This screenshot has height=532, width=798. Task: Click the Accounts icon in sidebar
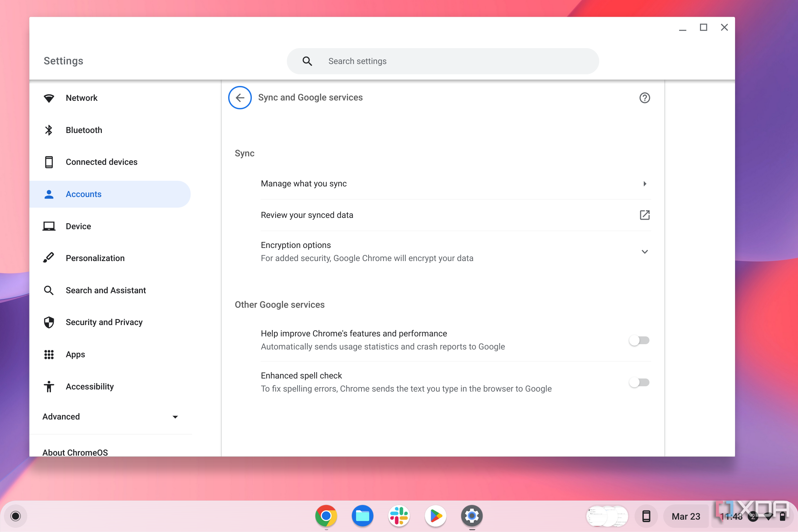(x=49, y=193)
